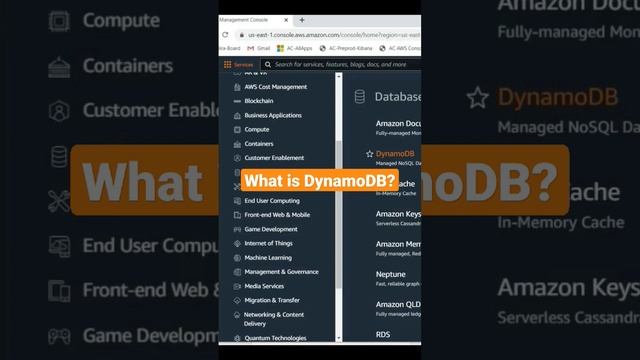640x360 pixels.
Task: Open the Amazon DocumentDB service link
Action: [x=398, y=123]
